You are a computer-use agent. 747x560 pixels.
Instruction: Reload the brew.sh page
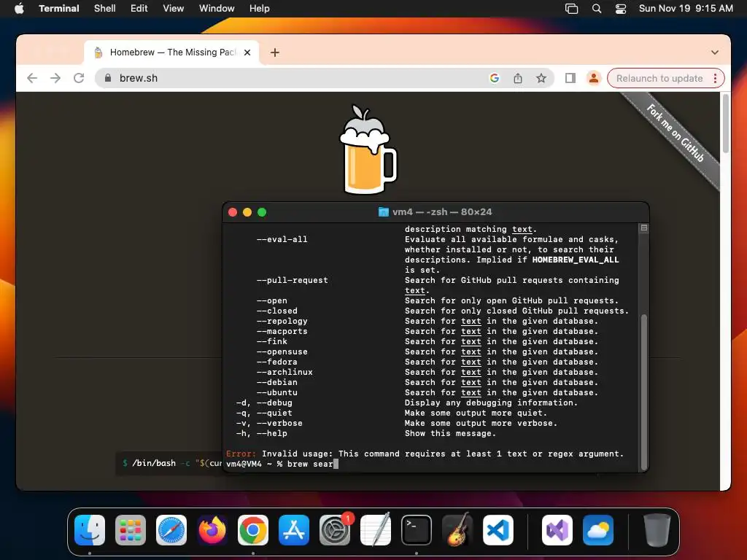79,78
